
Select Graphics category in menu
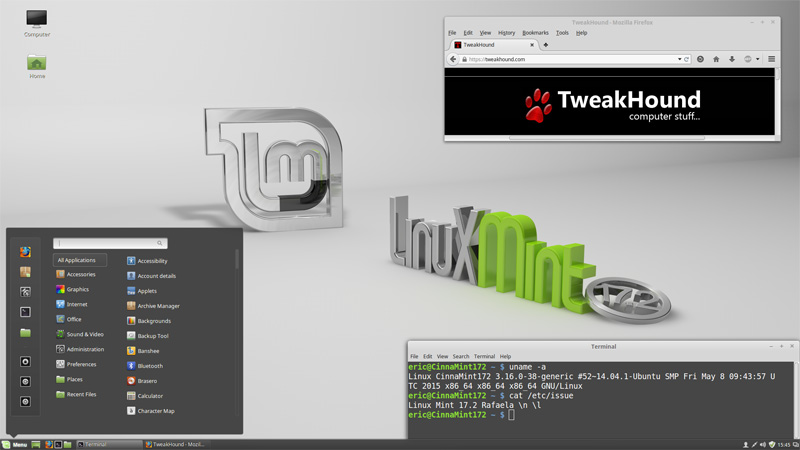(72, 289)
